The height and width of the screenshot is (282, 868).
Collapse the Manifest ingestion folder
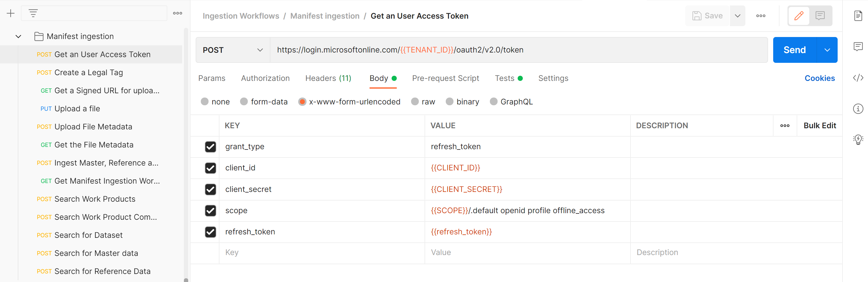pyautogui.click(x=19, y=36)
